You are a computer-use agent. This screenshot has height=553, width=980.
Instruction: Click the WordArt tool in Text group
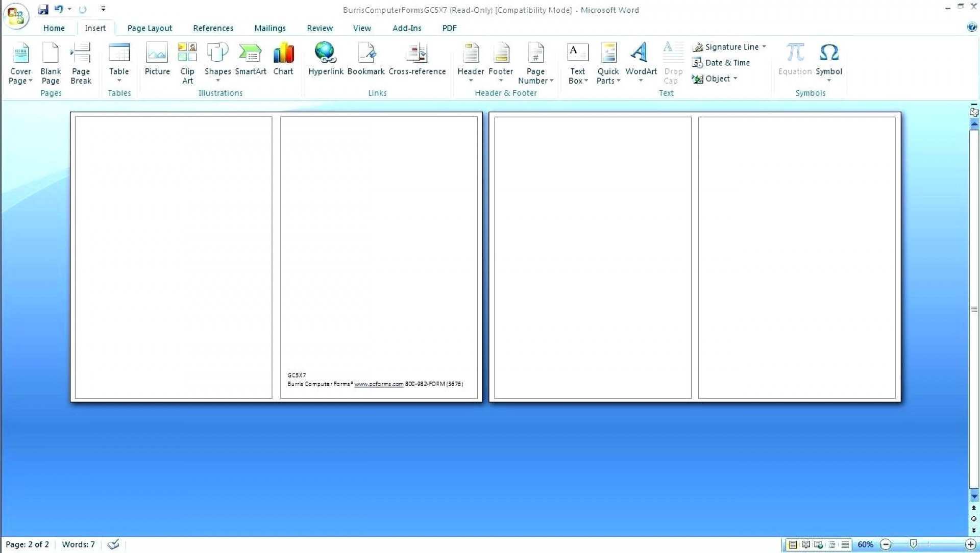click(x=640, y=61)
